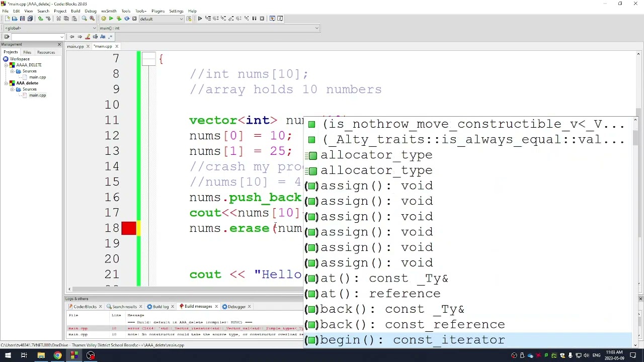Screen dimensions: 644x362
Task: Collapse Sources folder under AAA_delete
Action: point(12,89)
